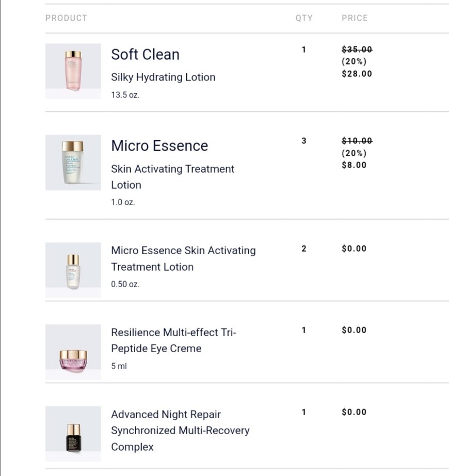The image size is (449, 476).
Task: Select the Micro Essence 0.50 oz. sample image
Action: (73, 270)
